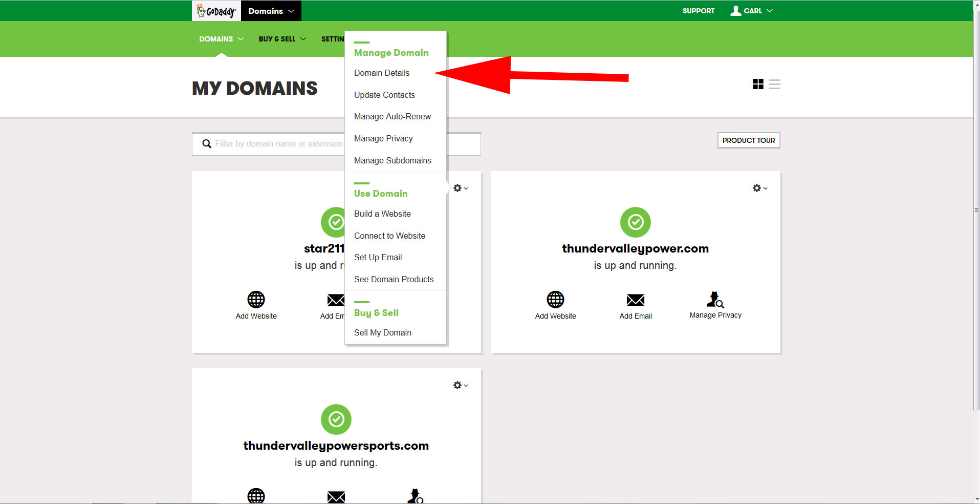Click globe icon on thundervalleypowersports.com card
The height and width of the screenshot is (504, 980).
pyautogui.click(x=256, y=496)
